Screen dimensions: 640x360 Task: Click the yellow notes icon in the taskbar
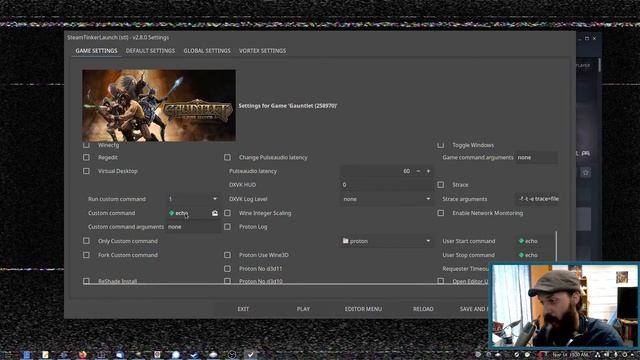(x=45, y=355)
